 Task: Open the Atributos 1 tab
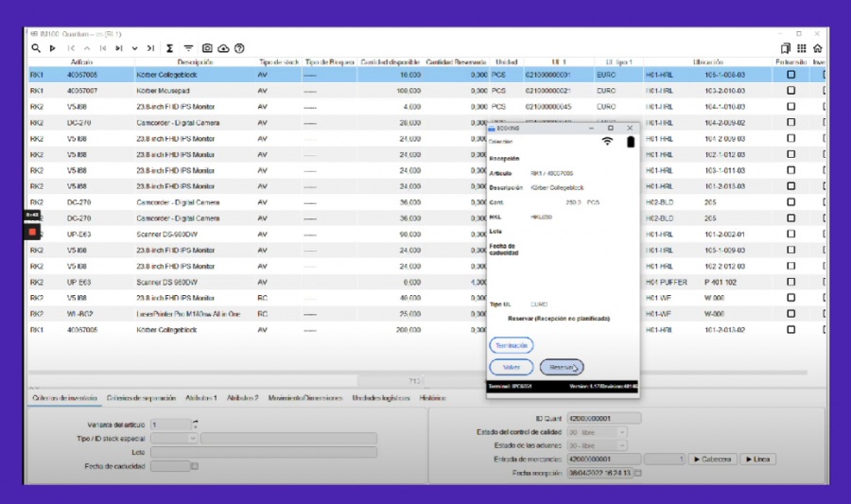point(200,398)
